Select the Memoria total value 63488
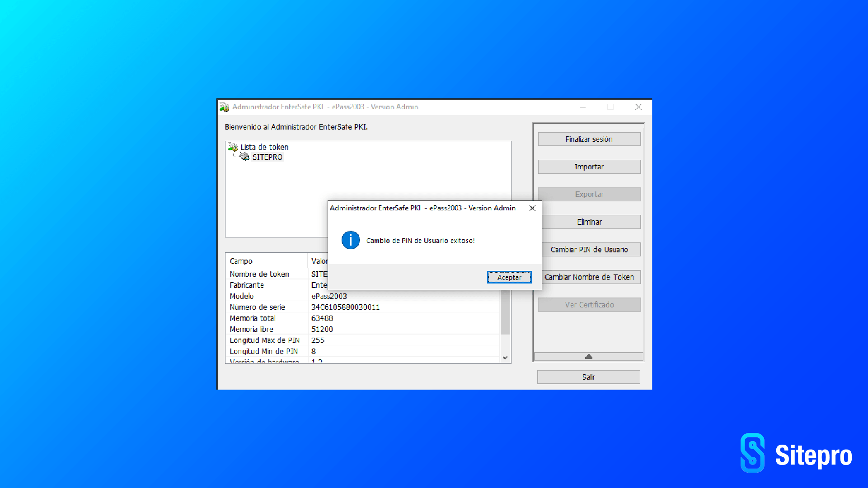The image size is (868, 488). [x=322, y=318]
